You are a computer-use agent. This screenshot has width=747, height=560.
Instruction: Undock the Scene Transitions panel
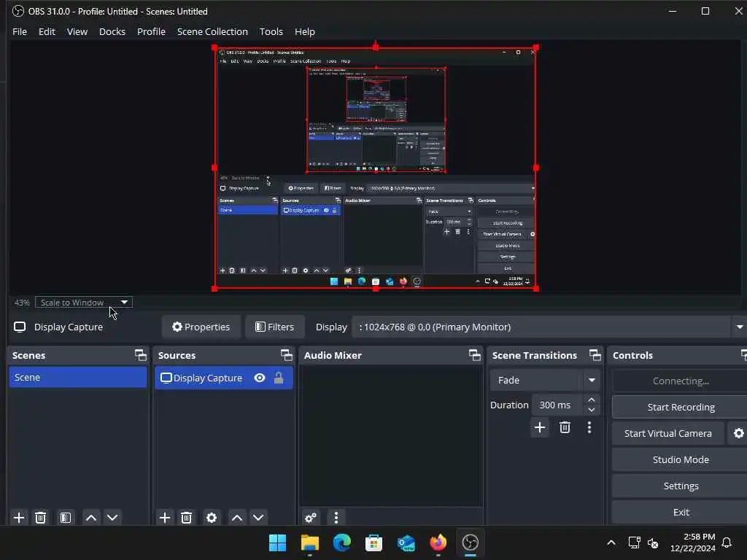click(x=595, y=355)
